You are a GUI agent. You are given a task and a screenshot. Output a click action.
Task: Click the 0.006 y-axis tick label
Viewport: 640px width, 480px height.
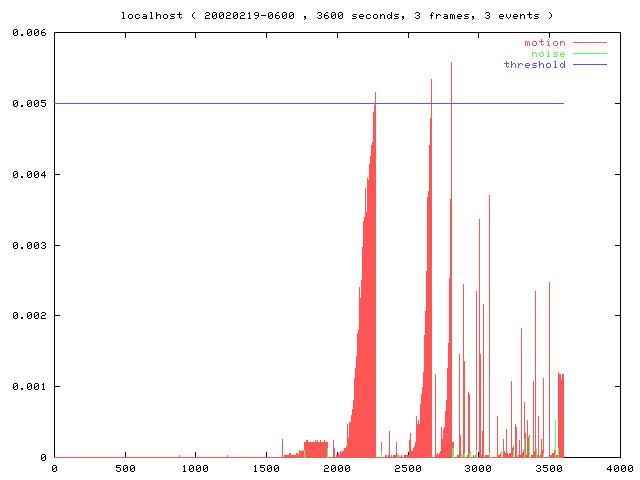pyautogui.click(x=29, y=33)
